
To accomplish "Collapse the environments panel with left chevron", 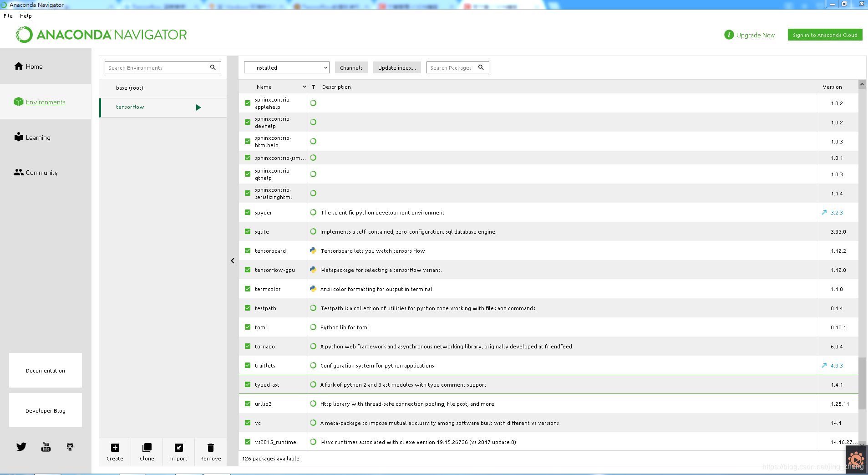I will [233, 260].
